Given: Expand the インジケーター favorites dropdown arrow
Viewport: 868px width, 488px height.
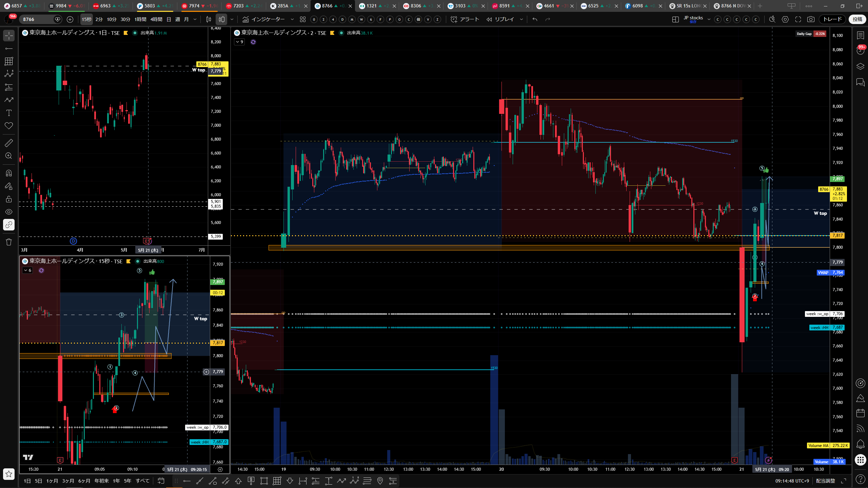Looking at the screenshot, I should 292,19.
